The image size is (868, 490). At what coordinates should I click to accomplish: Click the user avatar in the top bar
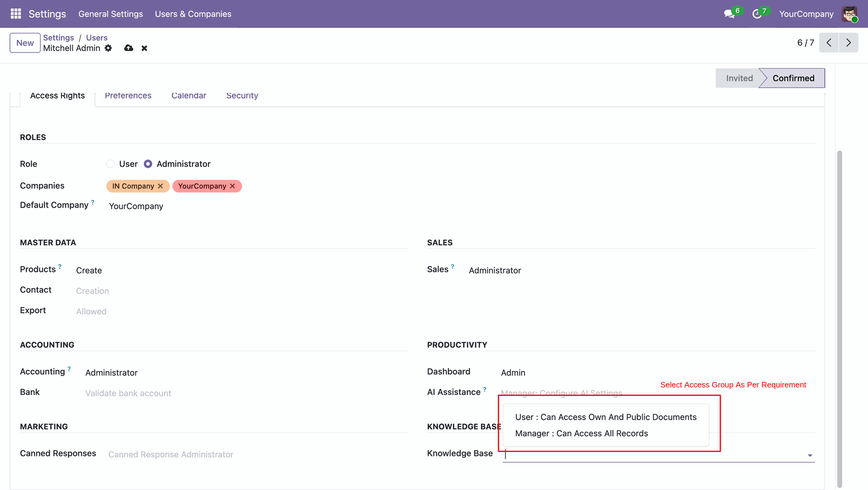click(x=849, y=14)
